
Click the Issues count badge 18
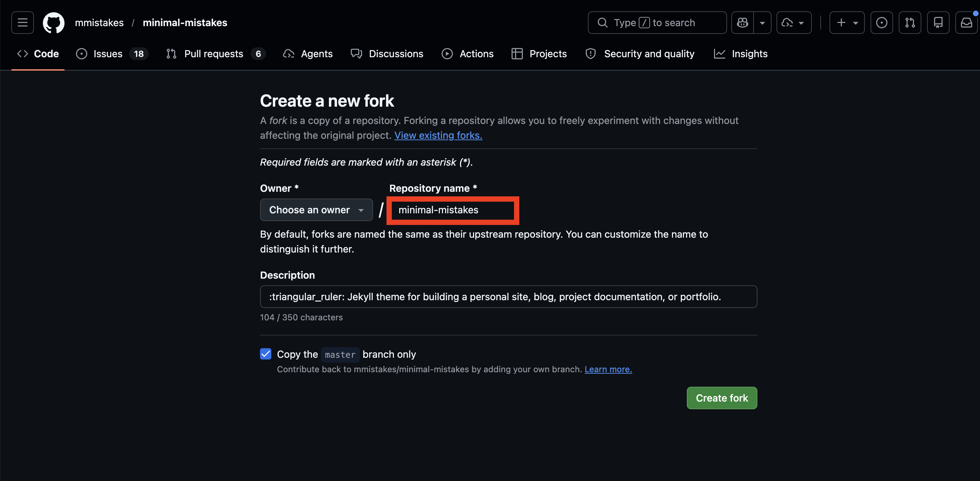coord(139,54)
